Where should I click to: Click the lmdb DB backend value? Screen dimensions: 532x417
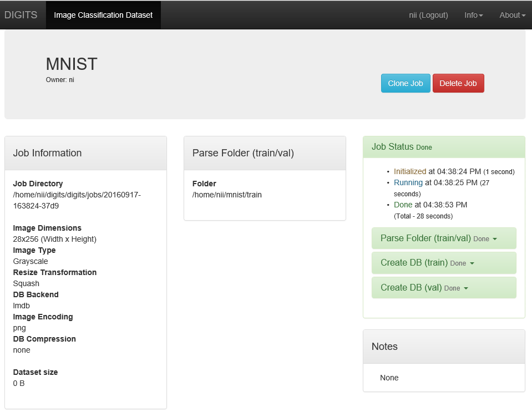click(22, 306)
